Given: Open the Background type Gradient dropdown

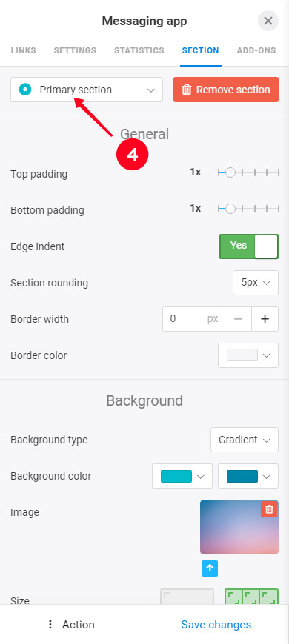Looking at the screenshot, I should pos(245,440).
